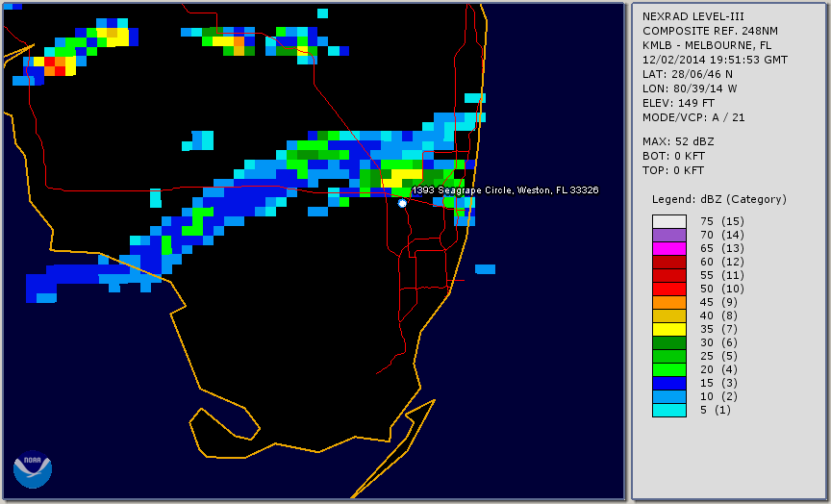Click the NEXRAD LEVEL-III title text
The image size is (831, 504).
(693, 16)
